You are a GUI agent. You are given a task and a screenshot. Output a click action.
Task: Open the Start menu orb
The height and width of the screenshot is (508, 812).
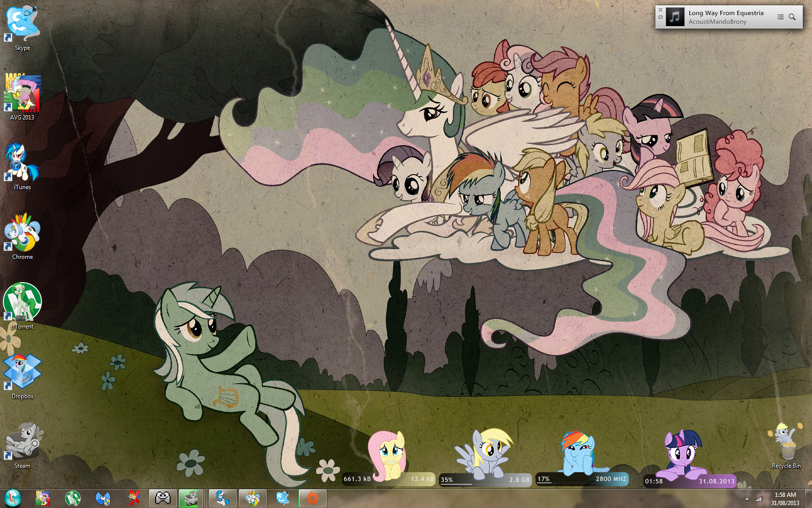(x=13, y=498)
